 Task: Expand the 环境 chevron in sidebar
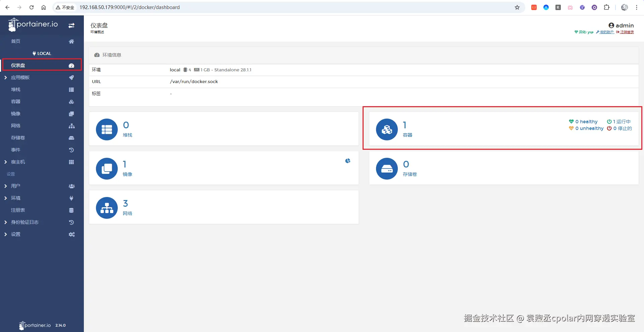tap(5, 198)
